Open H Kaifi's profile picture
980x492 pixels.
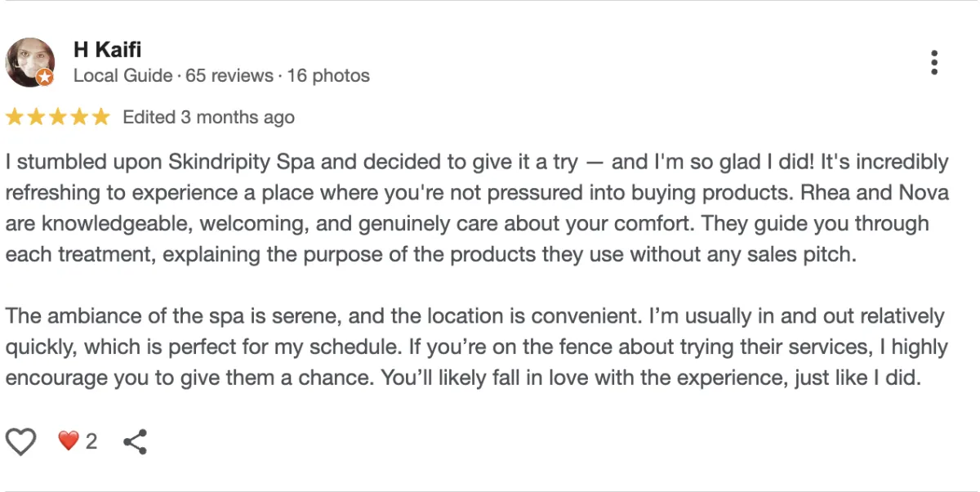click(x=29, y=62)
